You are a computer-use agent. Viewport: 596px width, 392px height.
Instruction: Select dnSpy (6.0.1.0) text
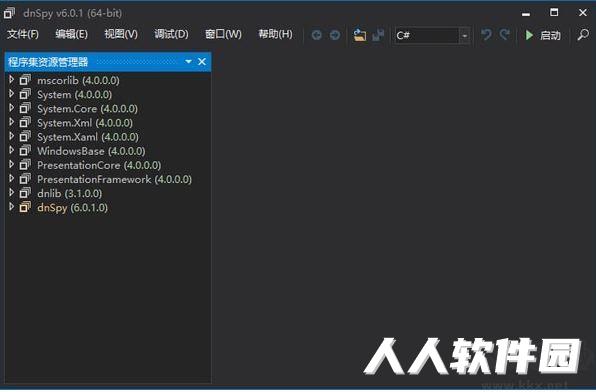coord(73,208)
